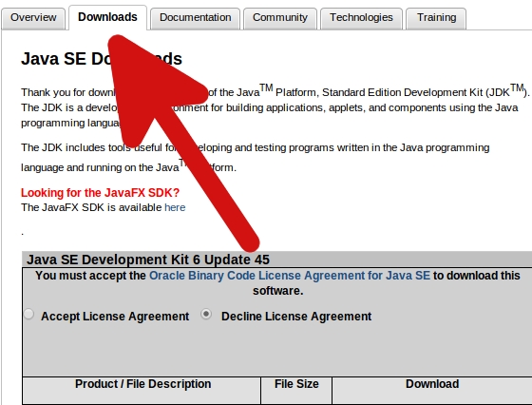This screenshot has width=532, height=405.
Task: Select the Technologies tab
Action: (361, 18)
